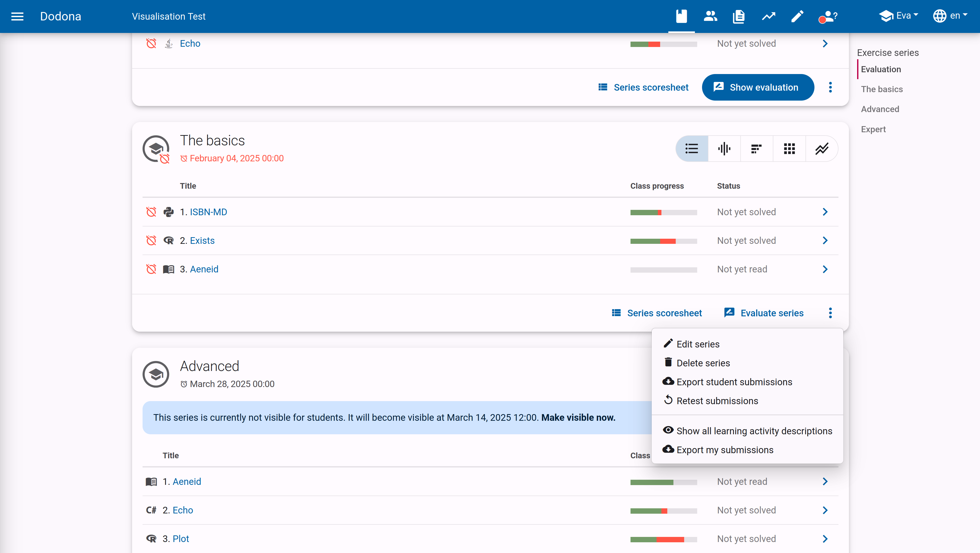Viewport: 980px width, 553px height.
Task: Choose Show all learning activity descriptions
Action: pos(747,431)
